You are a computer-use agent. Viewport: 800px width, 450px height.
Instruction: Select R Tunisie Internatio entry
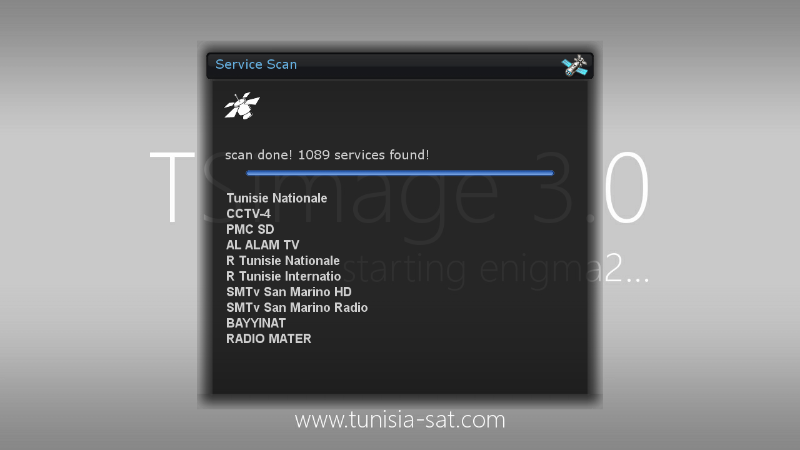click(283, 276)
